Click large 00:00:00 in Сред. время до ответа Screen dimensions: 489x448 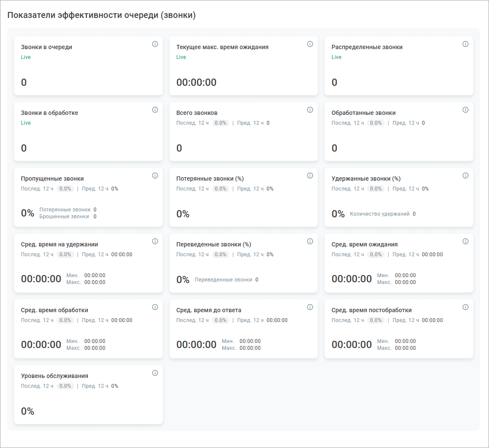[x=196, y=345]
